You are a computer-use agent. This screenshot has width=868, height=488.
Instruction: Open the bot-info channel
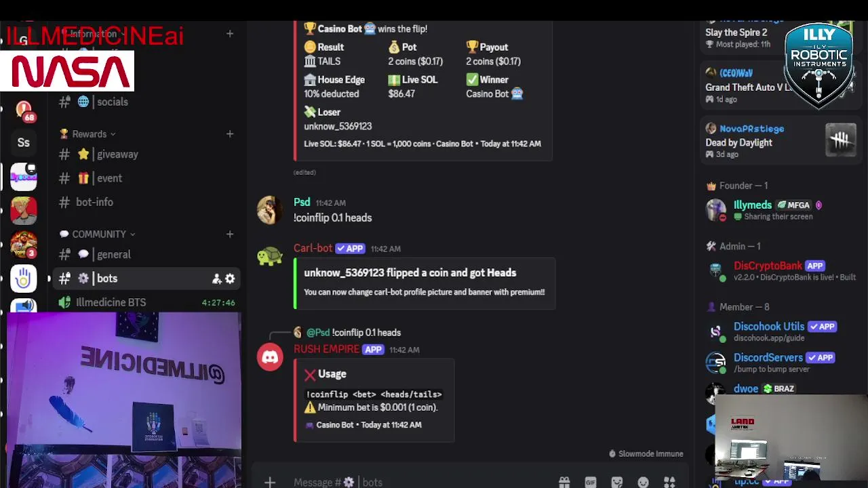click(x=145, y=202)
